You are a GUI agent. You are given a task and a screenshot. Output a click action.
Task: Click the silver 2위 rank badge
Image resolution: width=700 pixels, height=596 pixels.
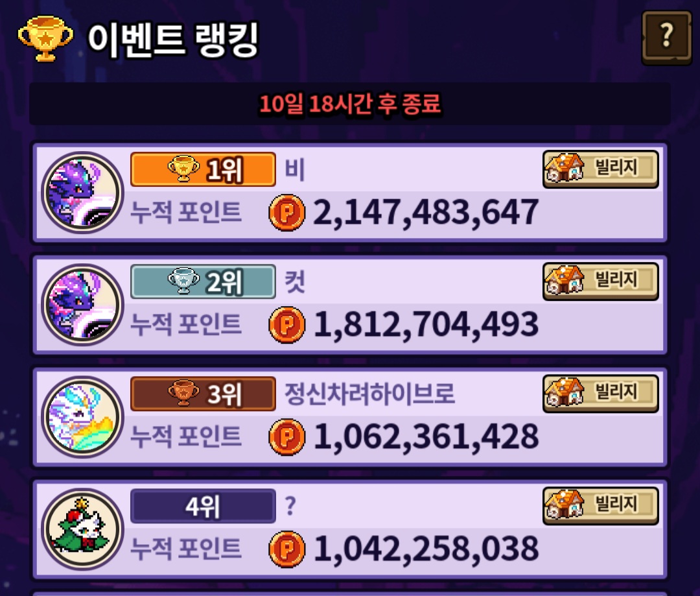click(x=203, y=281)
